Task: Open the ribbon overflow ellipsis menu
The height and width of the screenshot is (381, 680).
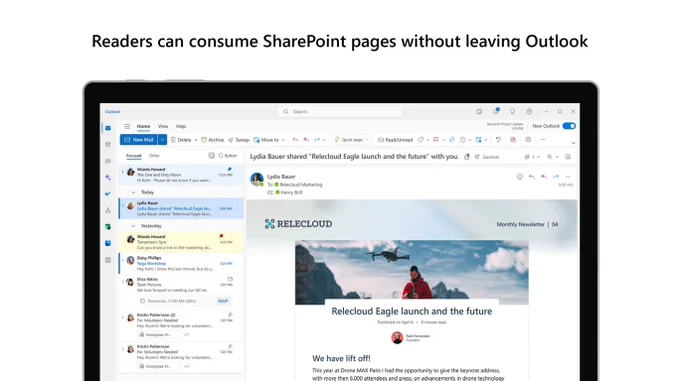Action: tap(543, 140)
